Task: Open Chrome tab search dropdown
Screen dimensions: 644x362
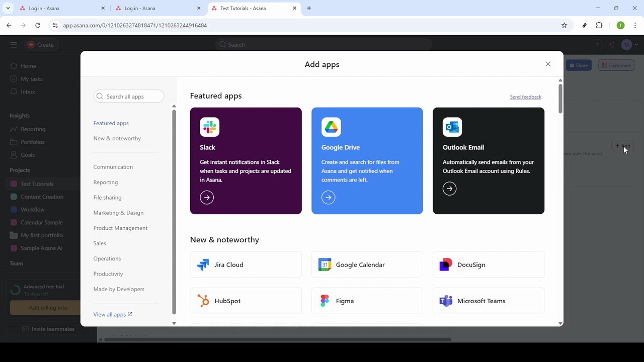Action: pyautogui.click(x=8, y=8)
